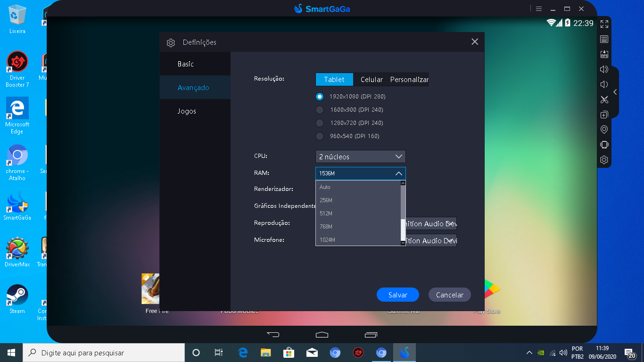Select DriverMax desktop shortcut

point(17,253)
